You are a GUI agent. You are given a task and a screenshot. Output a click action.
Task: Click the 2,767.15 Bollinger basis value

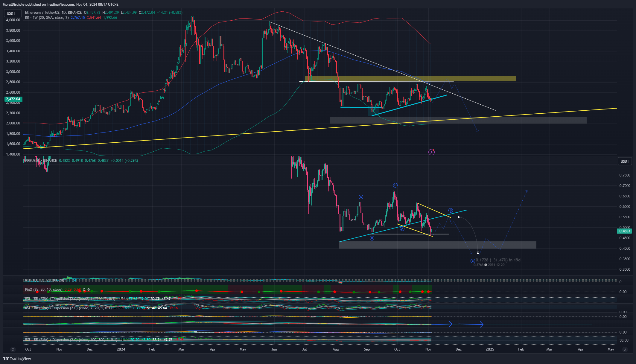[78, 18]
